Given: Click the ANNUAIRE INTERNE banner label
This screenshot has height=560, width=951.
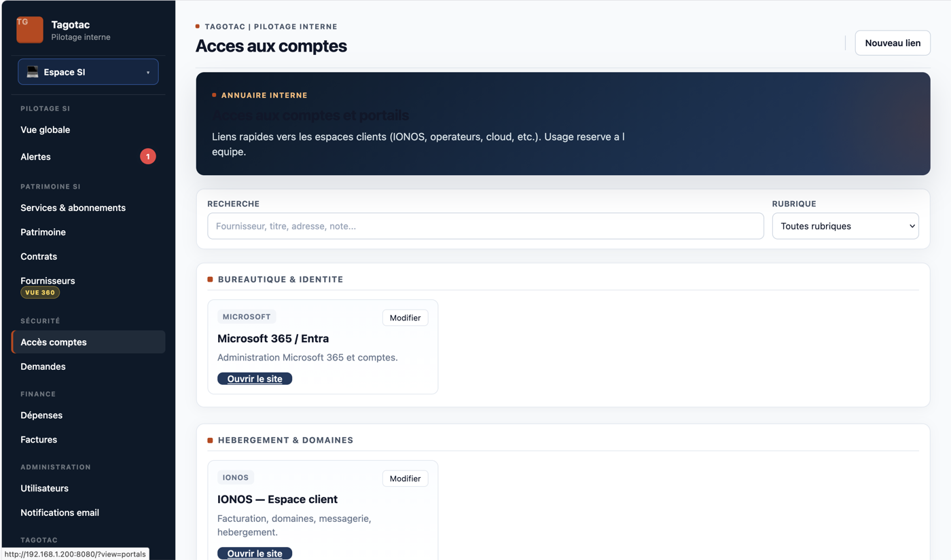Looking at the screenshot, I should click(x=264, y=96).
